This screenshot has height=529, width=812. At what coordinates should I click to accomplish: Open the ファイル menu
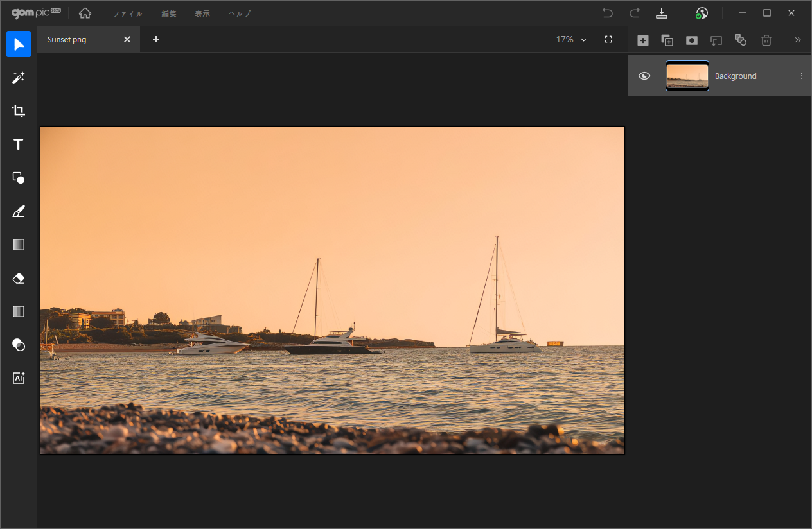tap(128, 13)
